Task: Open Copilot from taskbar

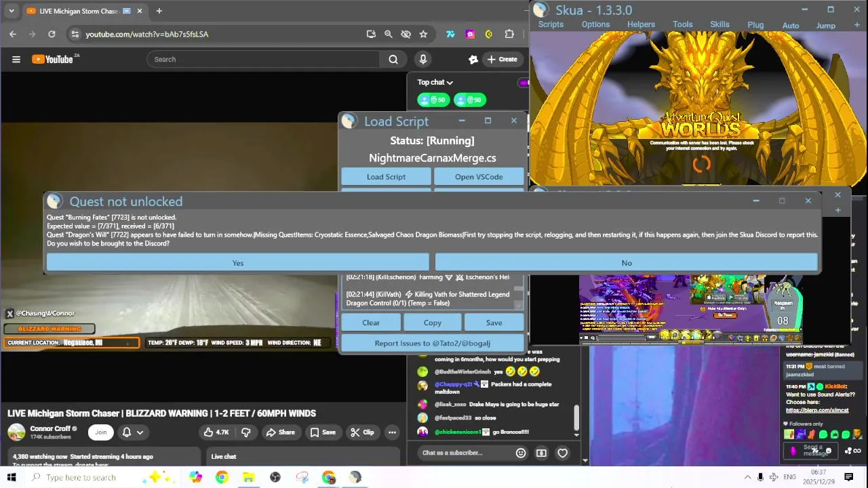Action: [x=195, y=477]
